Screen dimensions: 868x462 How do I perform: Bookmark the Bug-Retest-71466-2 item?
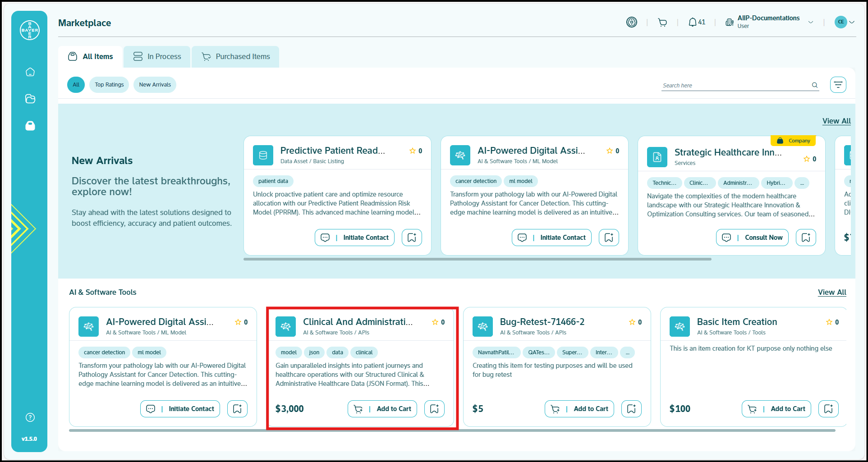(x=631, y=409)
